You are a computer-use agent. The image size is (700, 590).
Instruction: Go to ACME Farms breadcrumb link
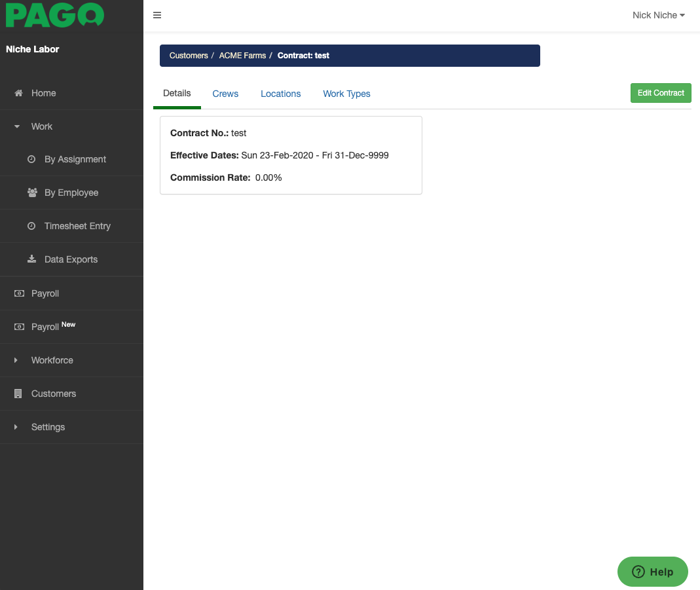coord(242,56)
